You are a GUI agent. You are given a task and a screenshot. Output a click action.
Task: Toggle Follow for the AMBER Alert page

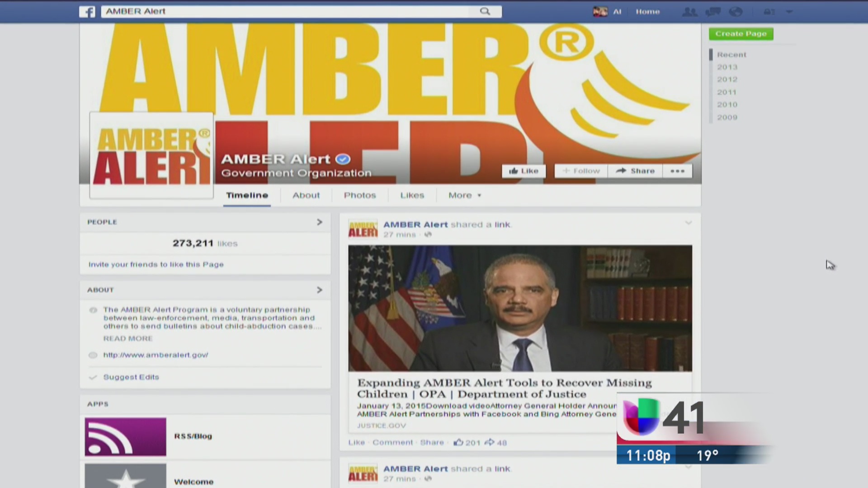click(x=580, y=171)
